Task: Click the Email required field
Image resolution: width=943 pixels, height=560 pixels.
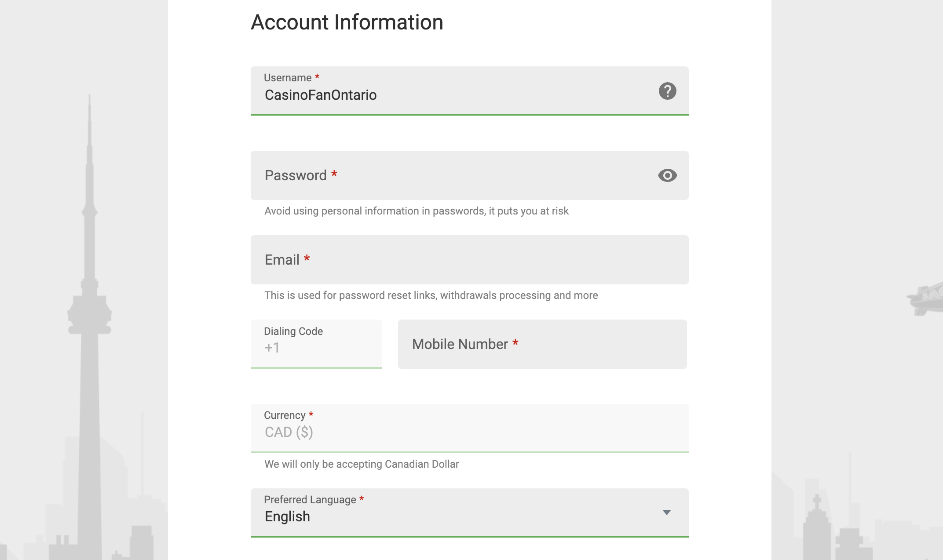Action: pos(469,259)
